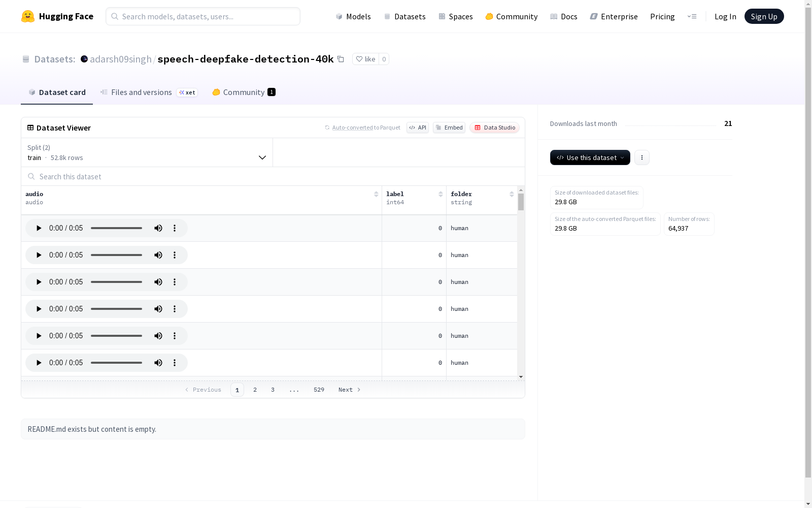Select current page 1 in pagination
Viewport: 812px width, 508px height.
pyautogui.click(x=237, y=390)
